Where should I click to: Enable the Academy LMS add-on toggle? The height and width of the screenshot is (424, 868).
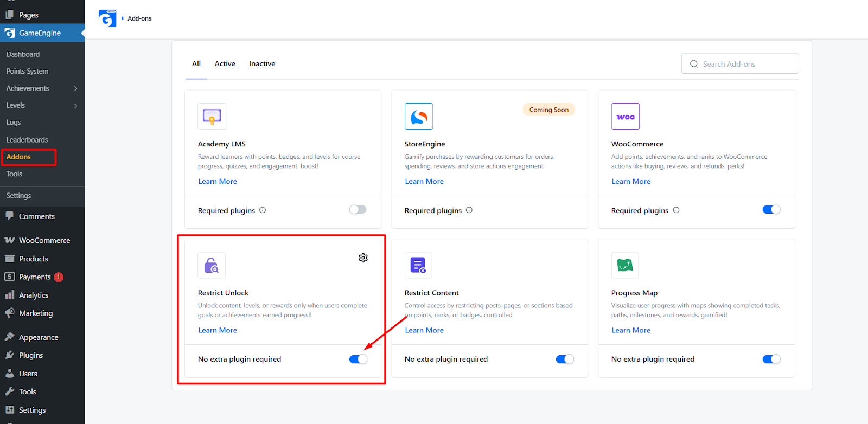(x=358, y=210)
